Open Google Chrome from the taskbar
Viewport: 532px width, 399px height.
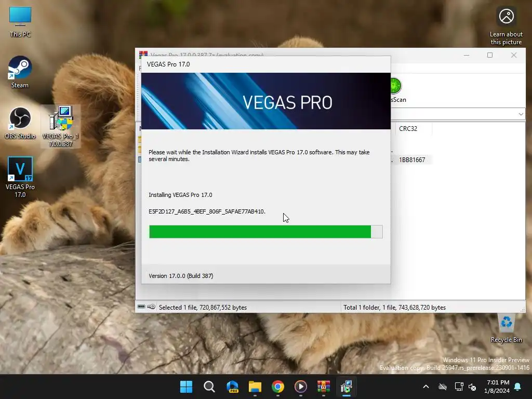[278, 387]
